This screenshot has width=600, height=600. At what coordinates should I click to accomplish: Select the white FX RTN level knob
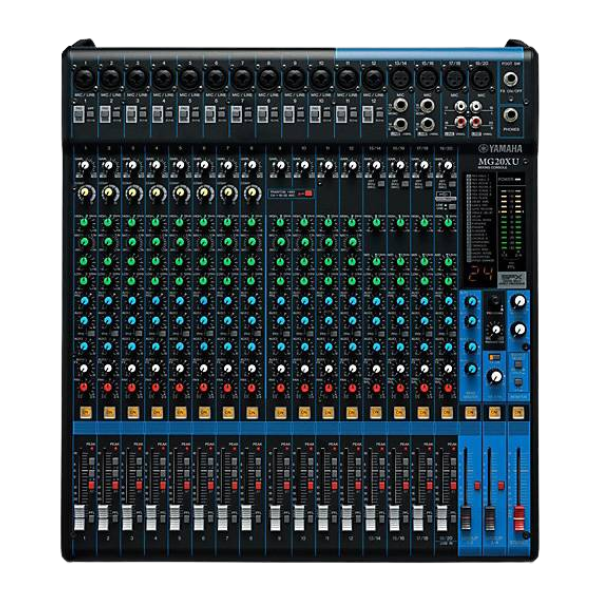[495, 377]
